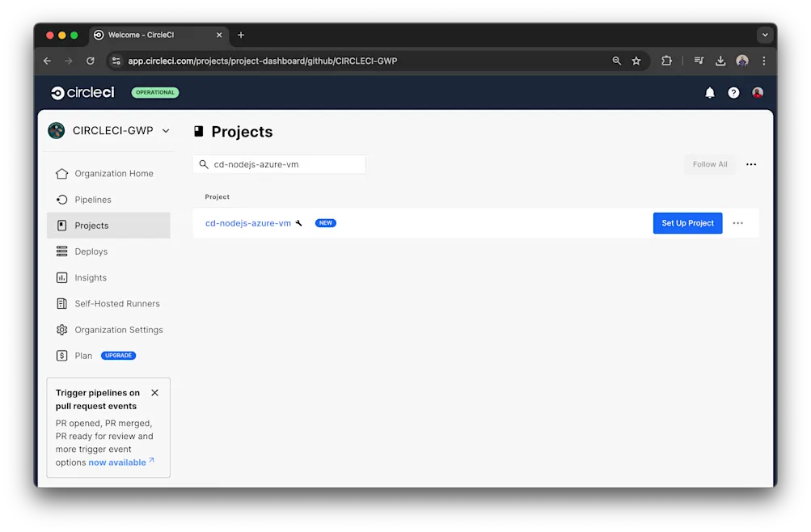This screenshot has height=532, width=811.
Task: Click the CircleCI logo
Action: (x=82, y=92)
